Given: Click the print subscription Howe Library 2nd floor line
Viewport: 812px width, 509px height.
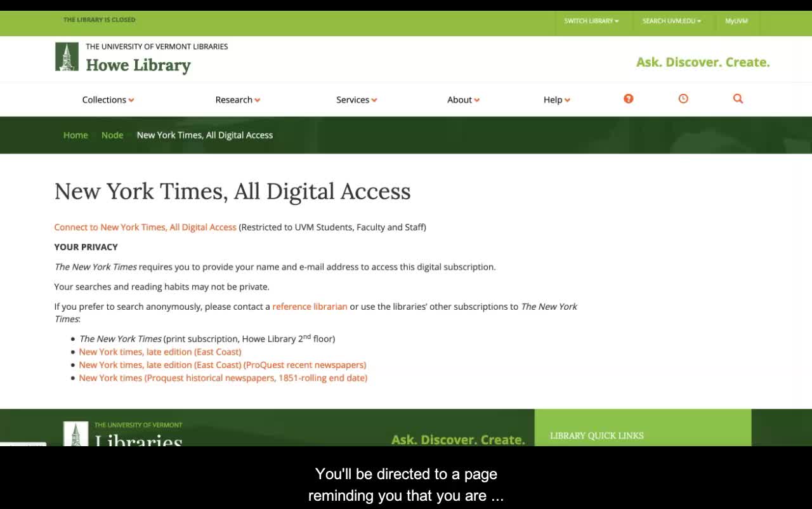Looking at the screenshot, I should [207, 338].
